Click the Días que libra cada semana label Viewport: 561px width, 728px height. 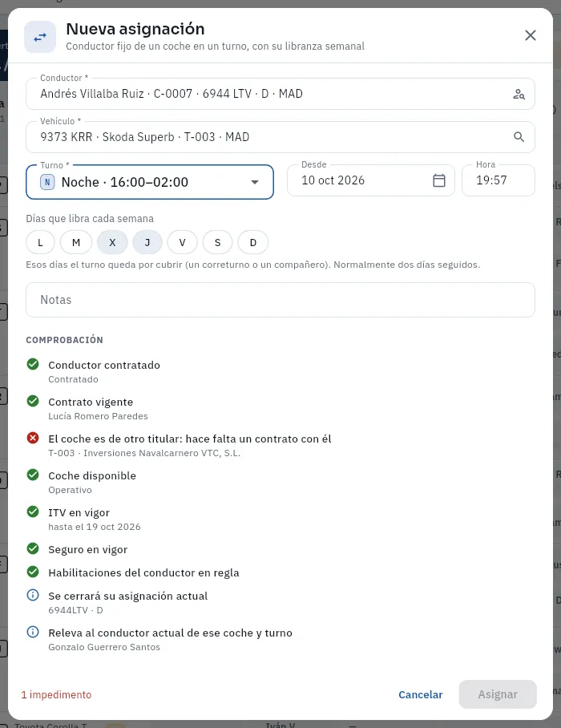tap(90, 219)
